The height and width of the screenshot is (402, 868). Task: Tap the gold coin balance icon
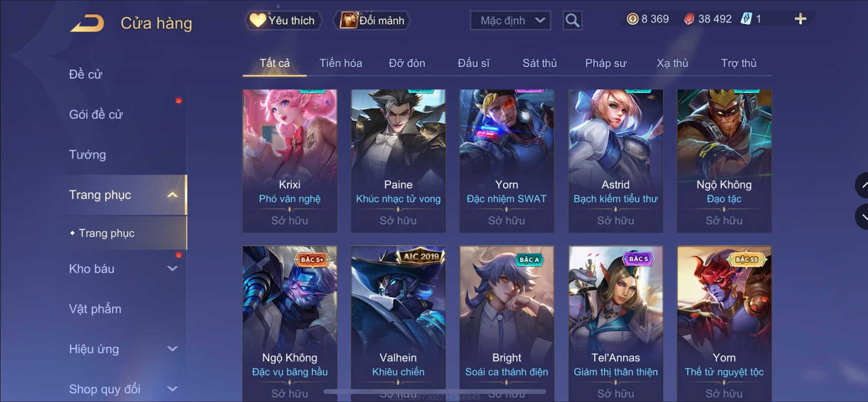[632, 19]
